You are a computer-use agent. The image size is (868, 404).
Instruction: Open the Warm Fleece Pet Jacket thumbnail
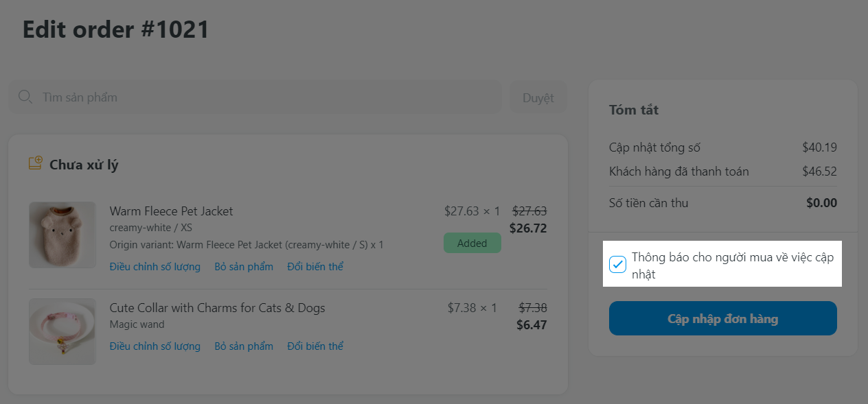click(62, 235)
